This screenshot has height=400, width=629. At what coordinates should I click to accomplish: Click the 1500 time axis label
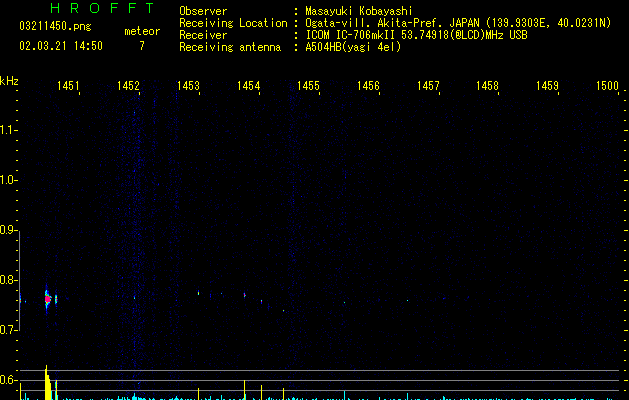pyautogui.click(x=607, y=85)
